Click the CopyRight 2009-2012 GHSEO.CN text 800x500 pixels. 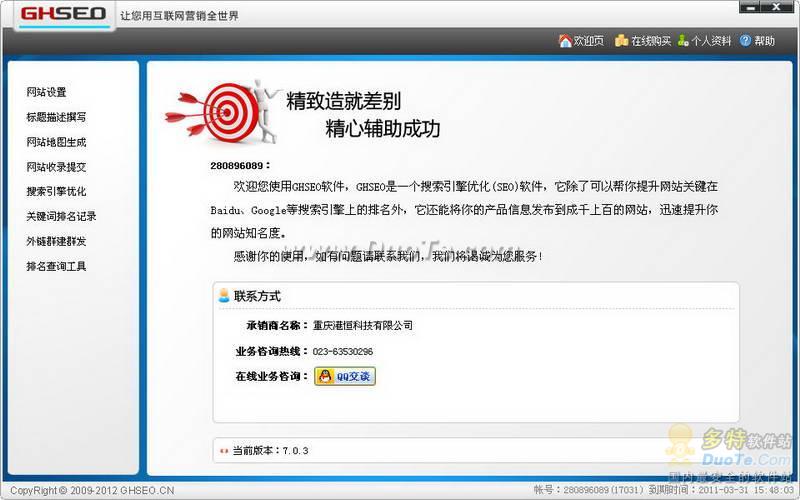click(92, 491)
